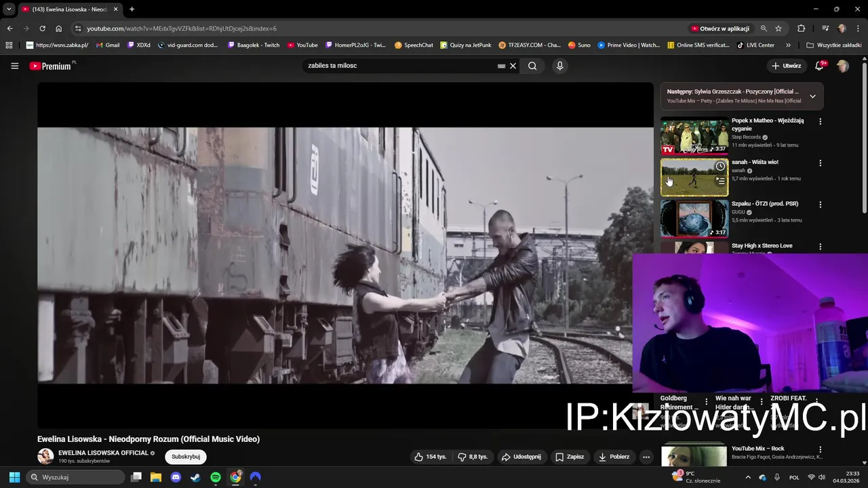
Task: Open YouTube Mix – Rock thumbnail
Action: [x=694, y=456]
